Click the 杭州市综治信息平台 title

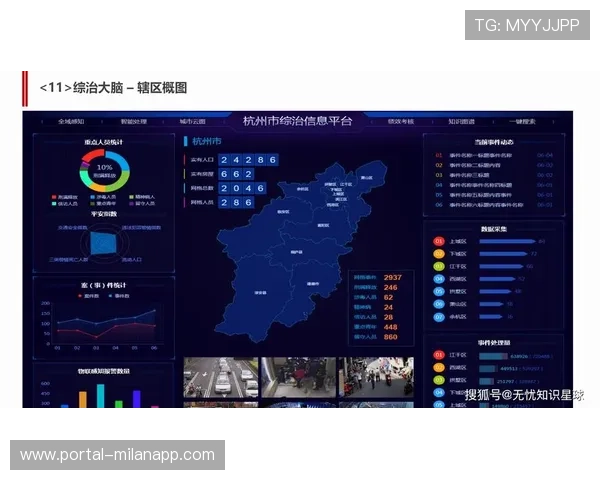pos(297,121)
